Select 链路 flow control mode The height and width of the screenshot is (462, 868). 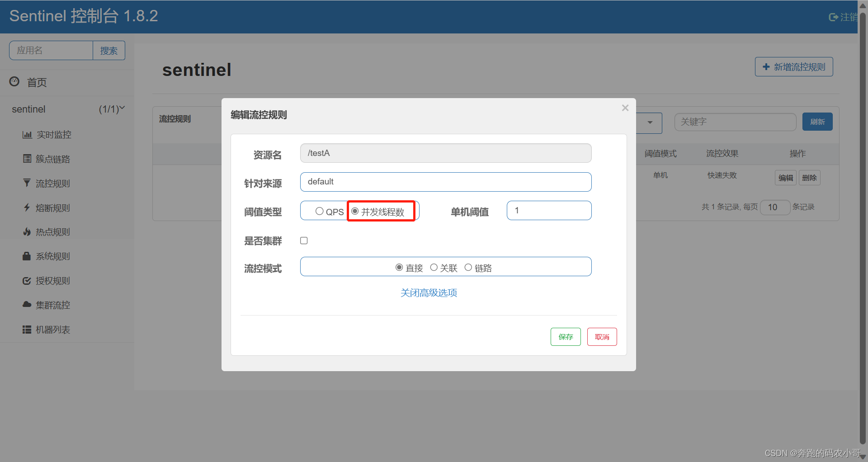pyautogui.click(x=468, y=267)
